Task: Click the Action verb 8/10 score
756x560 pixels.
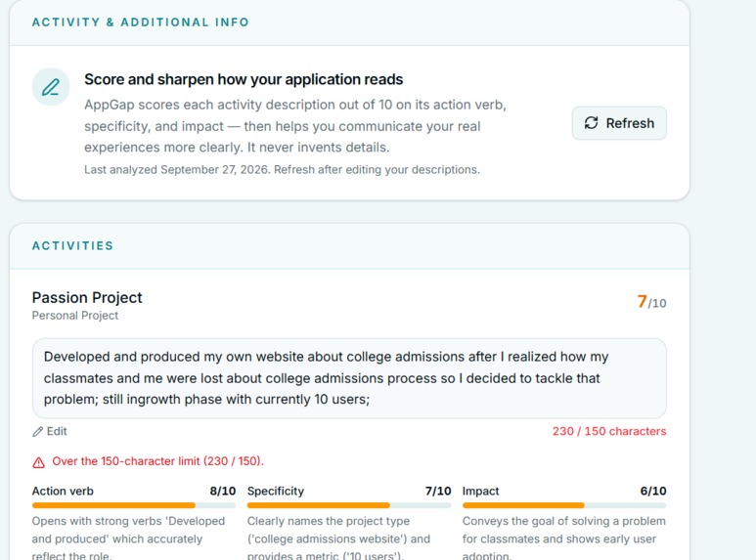Action: 223,491
